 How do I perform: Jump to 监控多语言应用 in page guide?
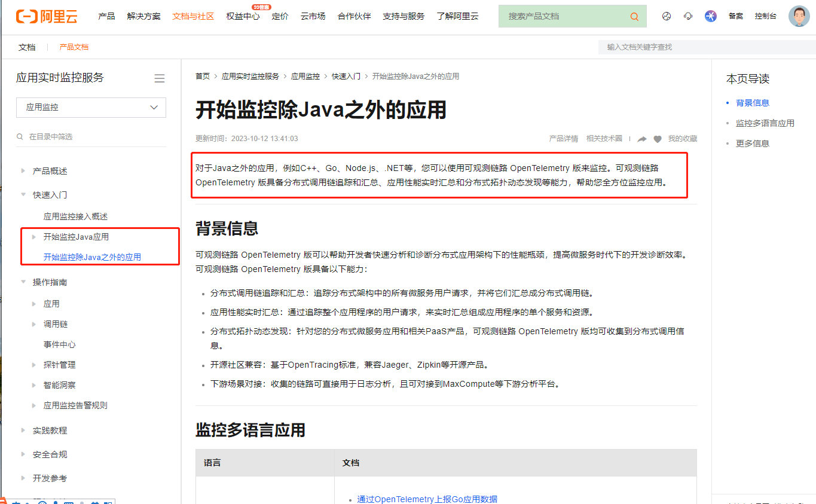(765, 123)
